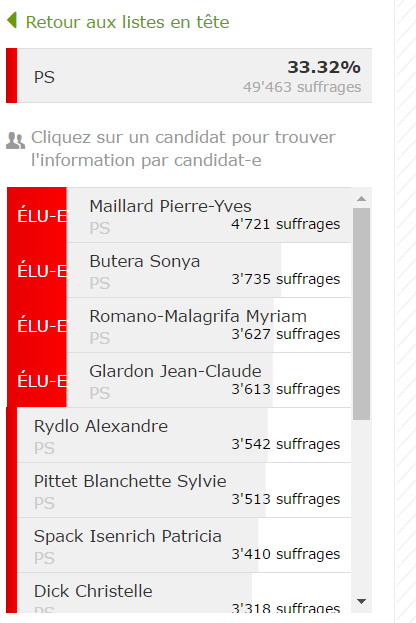Click the red PS color bar

pos(12,76)
